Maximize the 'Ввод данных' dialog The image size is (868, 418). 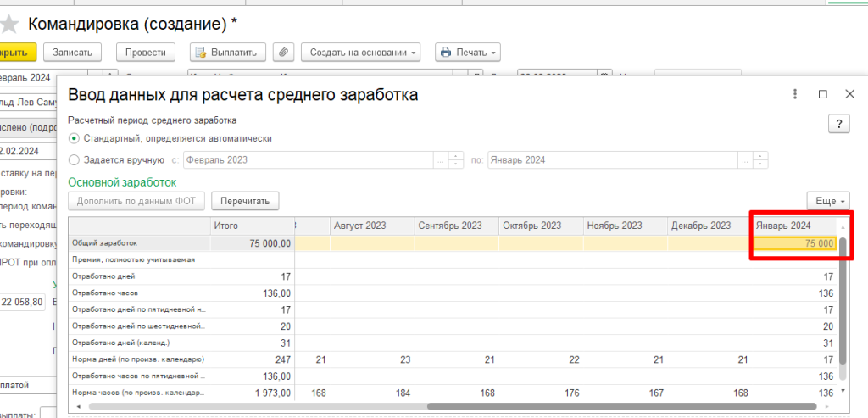click(x=822, y=94)
